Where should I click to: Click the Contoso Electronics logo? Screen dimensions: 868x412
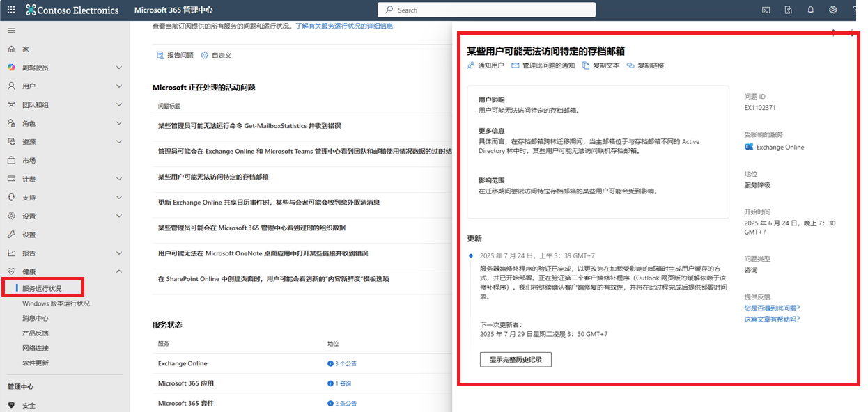click(72, 10)
